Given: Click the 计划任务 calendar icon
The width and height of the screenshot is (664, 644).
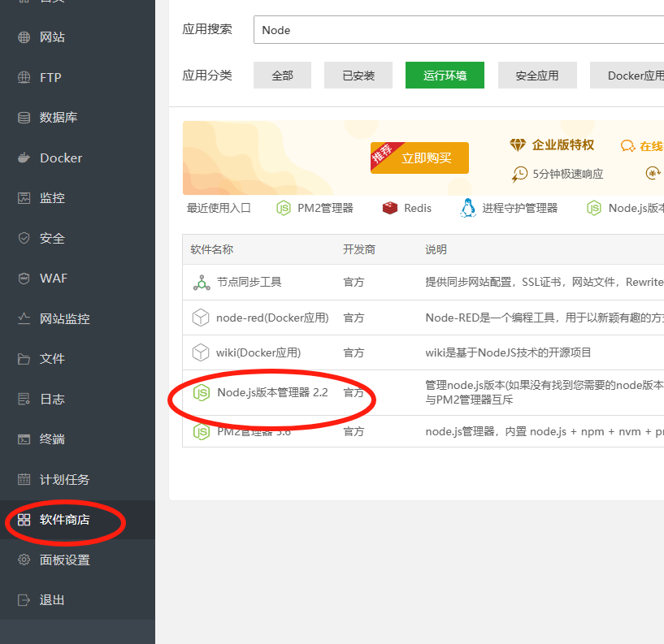Looking at the screenshot, I should pyautogui.click(x=24, y=479).
